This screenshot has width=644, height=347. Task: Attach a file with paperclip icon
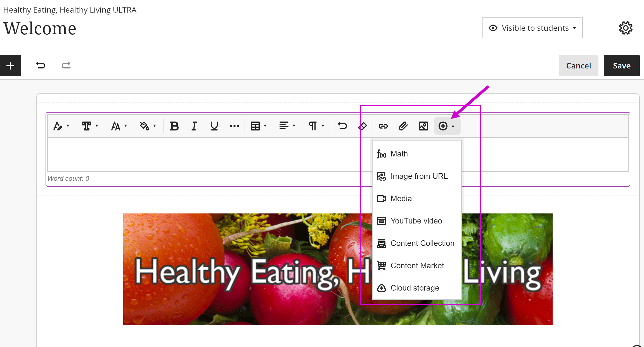point(403,126)
